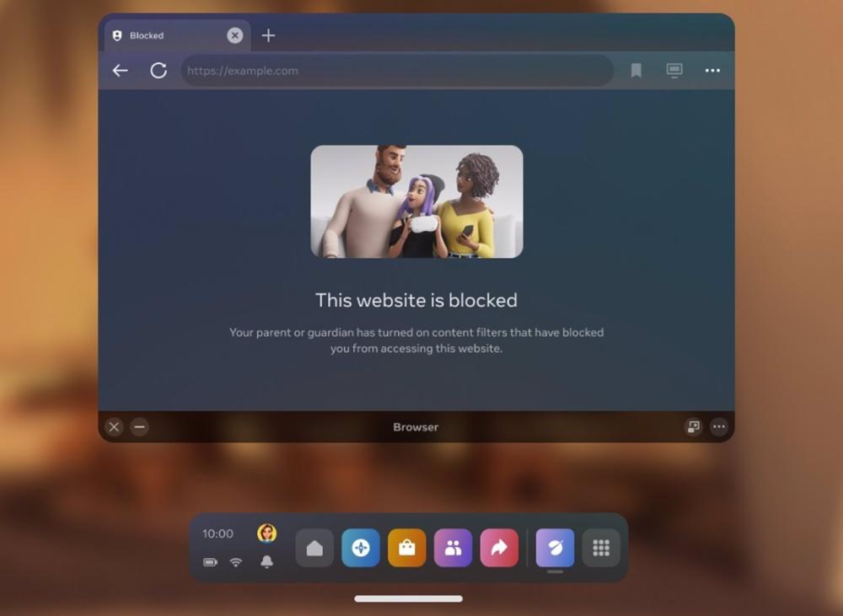The height and width of the screenshot is (616, 843).
Task: Open the People app in dock
Action: [x=453, y=549]
